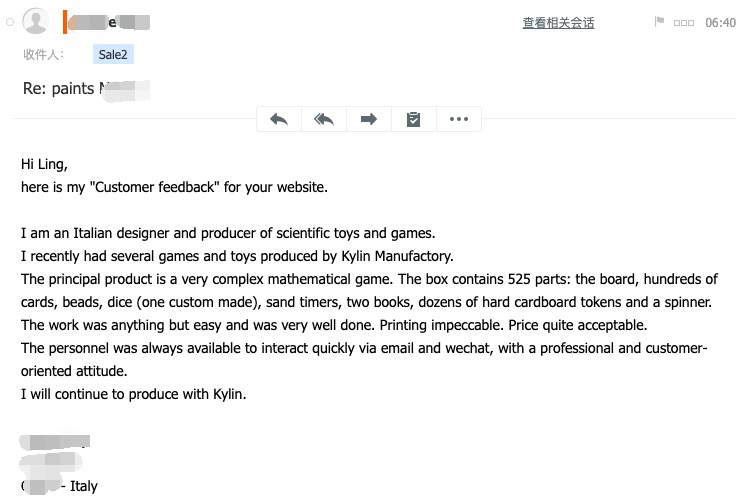Click the 收件人 recipients label
749x504 pixels.
(43, 54)
